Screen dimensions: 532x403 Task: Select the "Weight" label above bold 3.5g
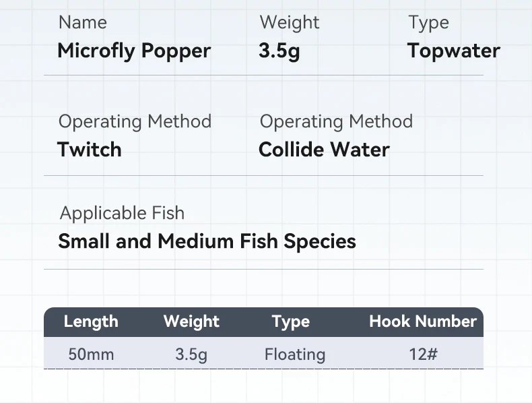click(289, 22)
